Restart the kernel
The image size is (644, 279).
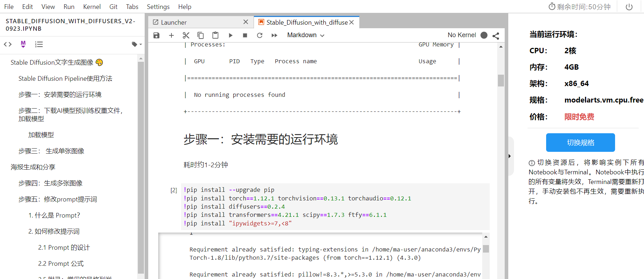pos(260,35)
